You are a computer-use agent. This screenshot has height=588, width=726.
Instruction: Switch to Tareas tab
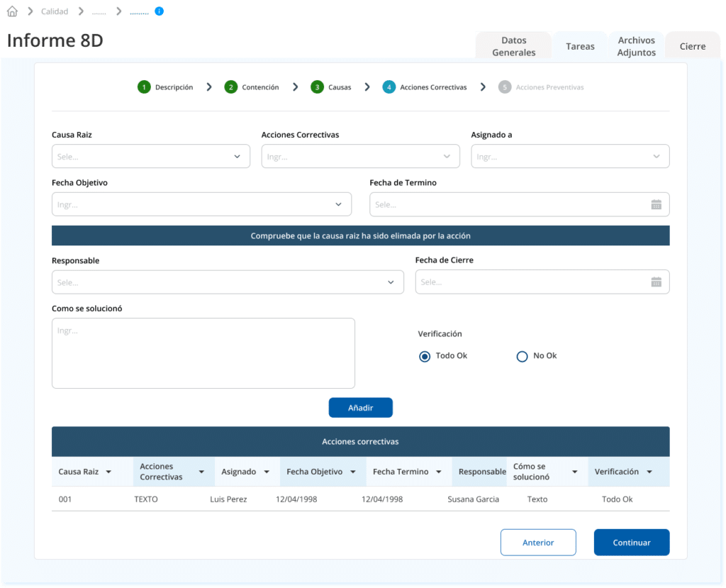tap(580, 46)
